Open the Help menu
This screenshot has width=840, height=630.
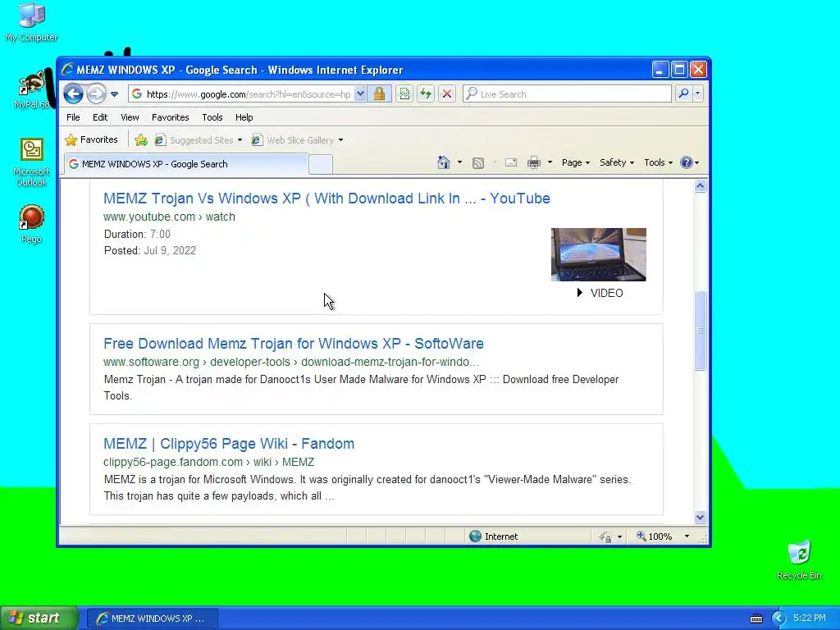pos(244,117)
